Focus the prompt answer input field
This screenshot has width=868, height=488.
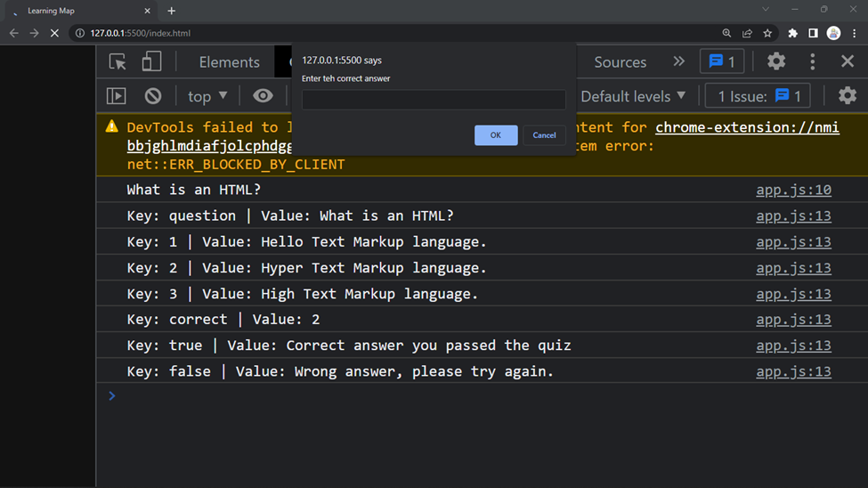click(x=434, y=100)
